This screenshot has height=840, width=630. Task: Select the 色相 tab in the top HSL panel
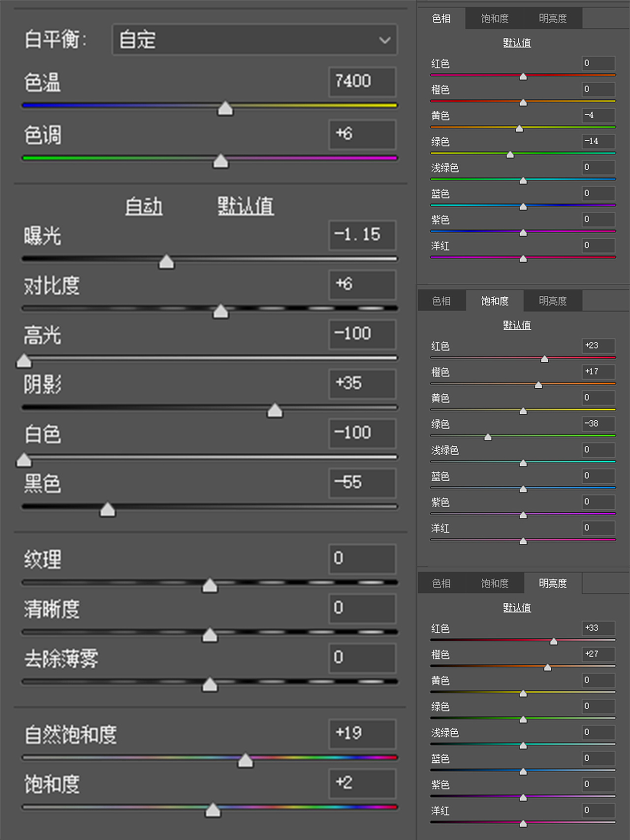tap(441, 19)
